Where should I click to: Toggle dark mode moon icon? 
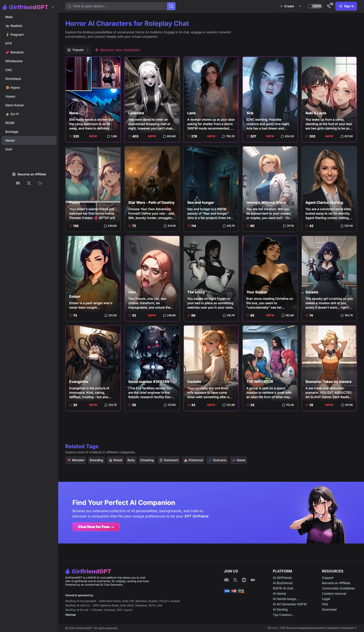click(x=40, y=183)
